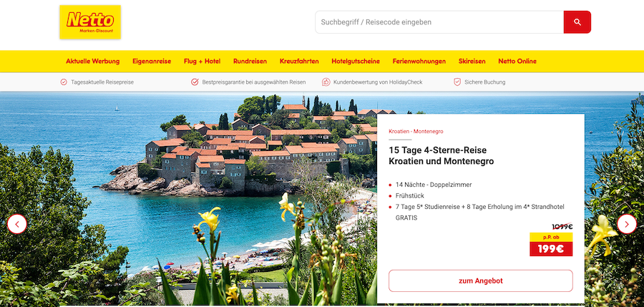Click shield icon next to Sichere Buchung

[x=457, y=82]
